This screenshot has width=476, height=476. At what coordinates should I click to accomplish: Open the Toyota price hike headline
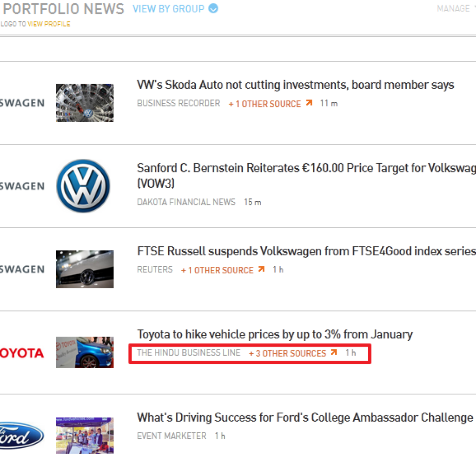(x=275, y=334)
